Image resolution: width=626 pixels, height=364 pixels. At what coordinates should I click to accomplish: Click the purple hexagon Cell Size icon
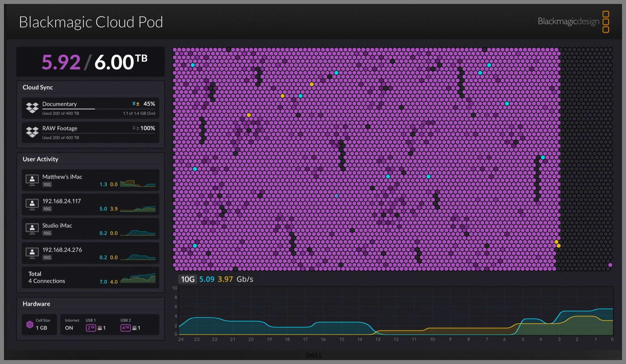coord(30,325)
